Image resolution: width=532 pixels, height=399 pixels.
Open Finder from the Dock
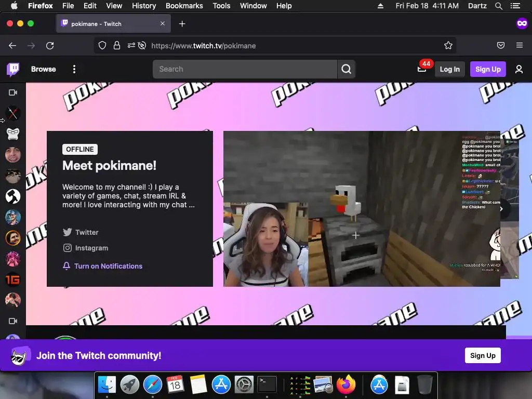coord(107,384)
